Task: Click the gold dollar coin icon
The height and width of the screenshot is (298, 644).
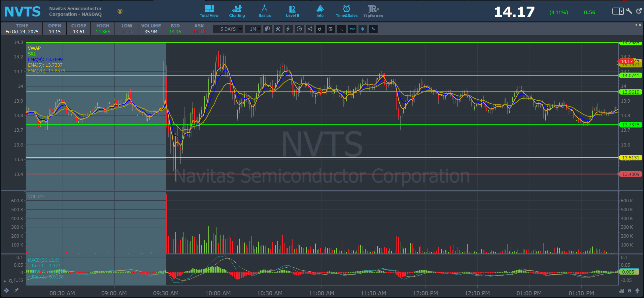Action: point(120,11)
